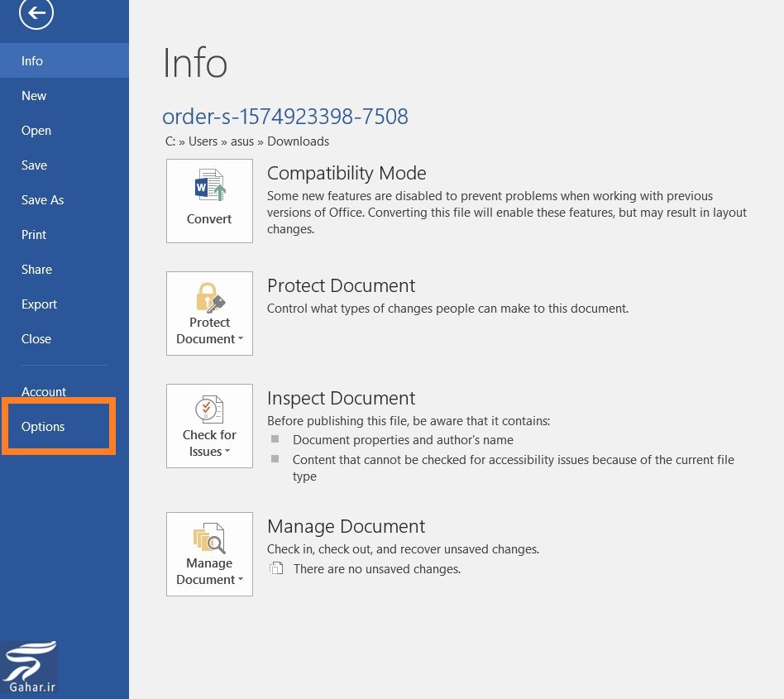Open the Export page

click(65, 304)
